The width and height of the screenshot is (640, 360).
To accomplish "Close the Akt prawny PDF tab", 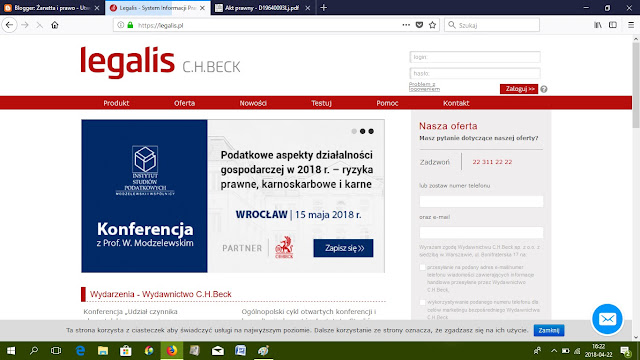I will pos(307,8).
